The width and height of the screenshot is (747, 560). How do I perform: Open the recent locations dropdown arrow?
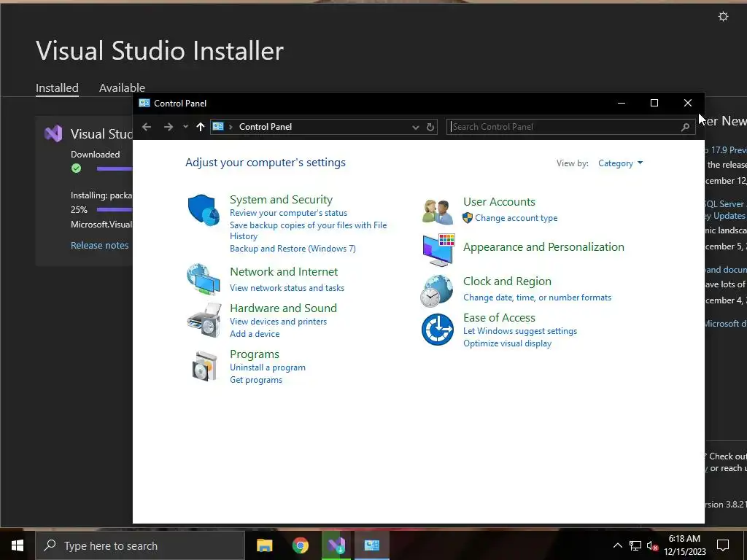point(185,127)
